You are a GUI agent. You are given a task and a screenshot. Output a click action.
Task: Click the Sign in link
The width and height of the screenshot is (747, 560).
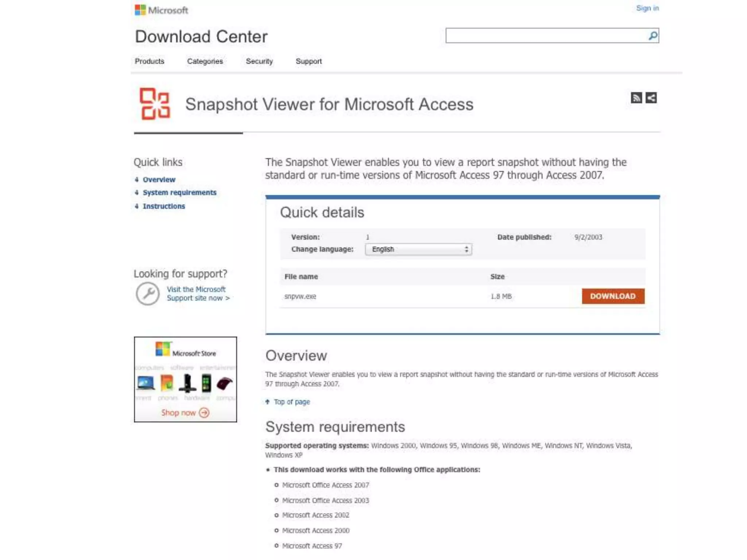pyautogui.click(x=647, y=8)
